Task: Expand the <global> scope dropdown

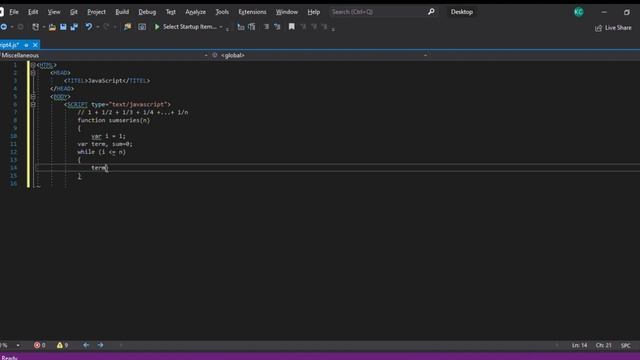Action: tap(425, 55)
